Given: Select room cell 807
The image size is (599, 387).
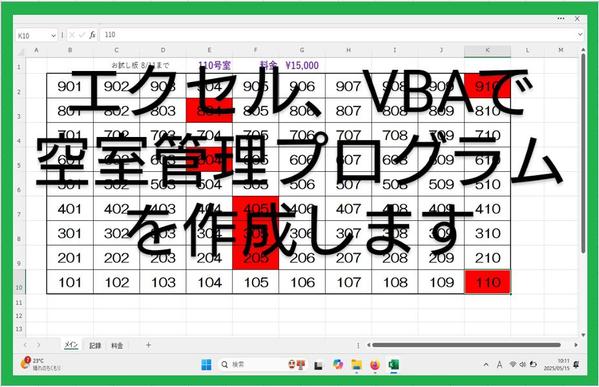Looking at the screenshot, I should coord(348,111).
